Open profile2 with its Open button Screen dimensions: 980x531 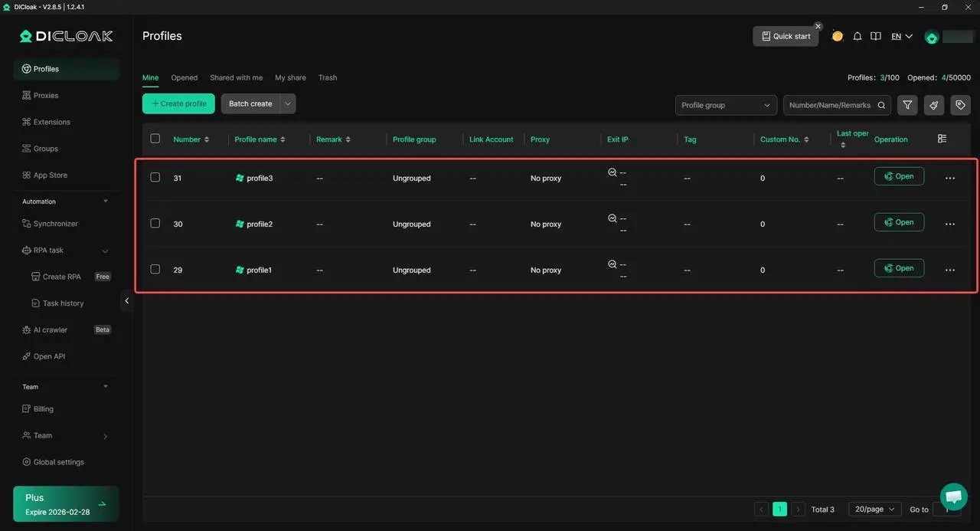coord(899,222)
